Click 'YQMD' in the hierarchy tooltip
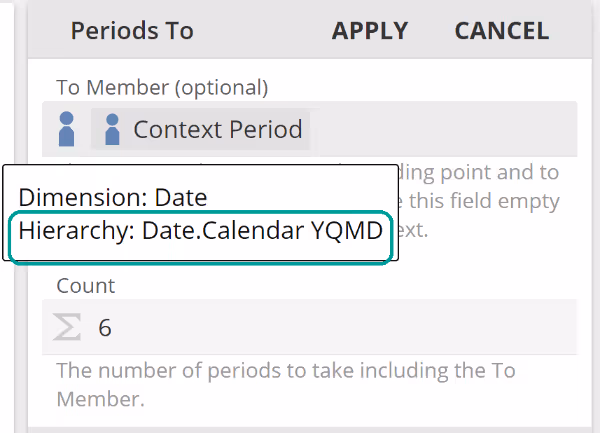 346,231
